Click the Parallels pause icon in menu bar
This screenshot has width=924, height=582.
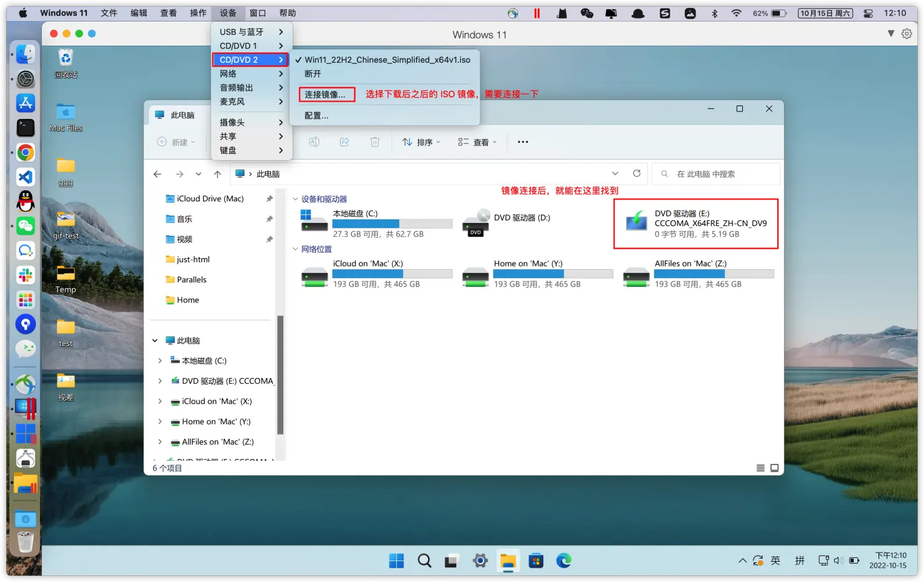pyautogui.click(x=537, y=13)
